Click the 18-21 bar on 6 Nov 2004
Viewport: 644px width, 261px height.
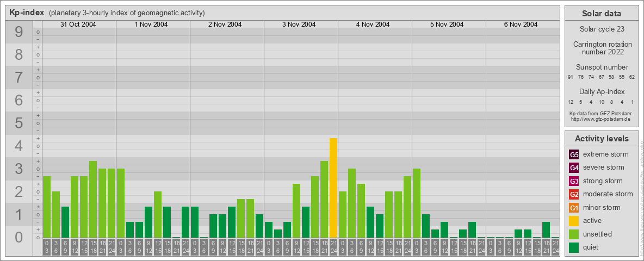coord(546,230)
